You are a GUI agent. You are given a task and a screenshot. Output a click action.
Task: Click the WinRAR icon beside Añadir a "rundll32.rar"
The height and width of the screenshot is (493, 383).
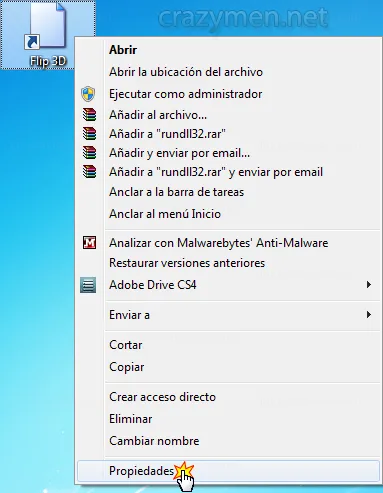coord(89,134)
